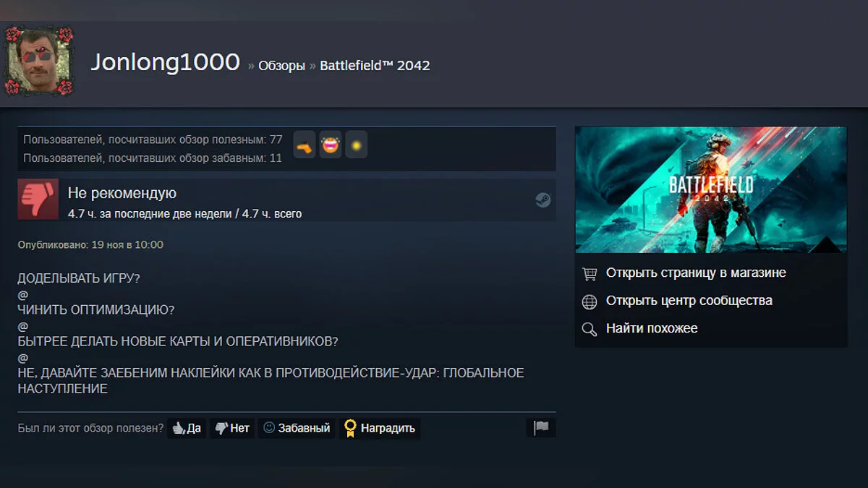Click the red thumbs-down review icon
The image size is (868, 488).
[38, 200]
